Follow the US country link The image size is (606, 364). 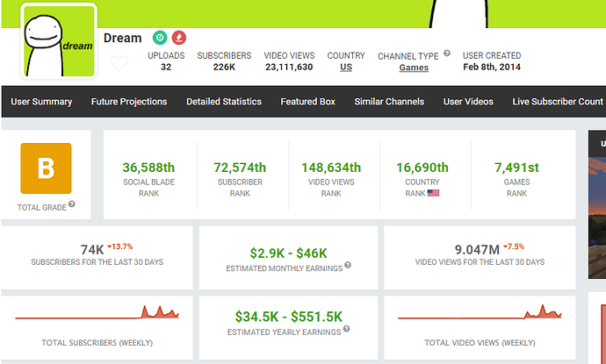[x=346, y=68]
